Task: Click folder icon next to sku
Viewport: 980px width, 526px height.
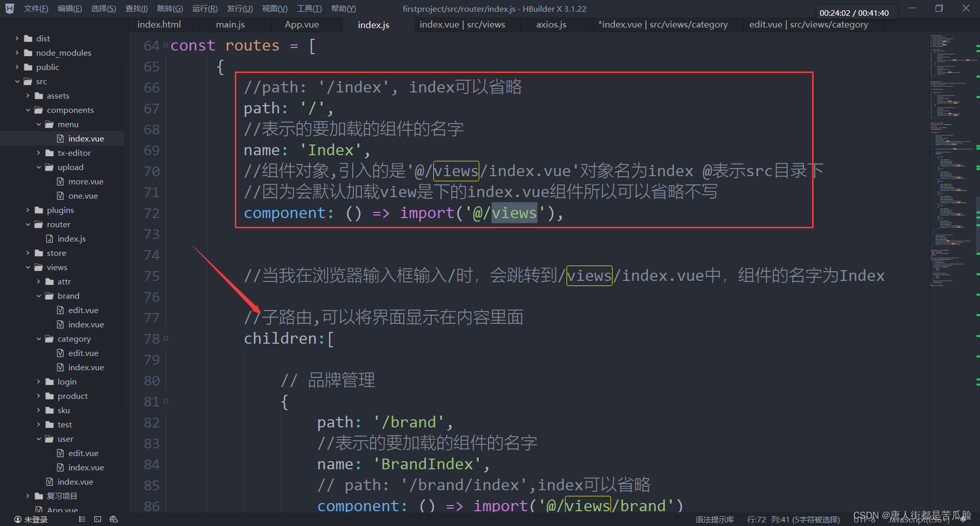Action: pos(50,410)
